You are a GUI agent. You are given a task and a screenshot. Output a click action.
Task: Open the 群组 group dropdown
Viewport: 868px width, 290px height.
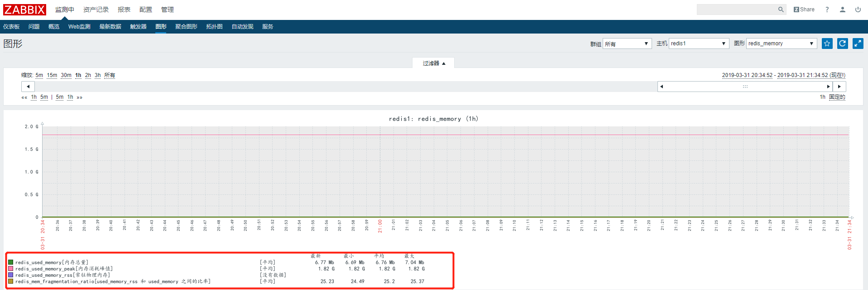pyautogui.click(x=627, y=43)
